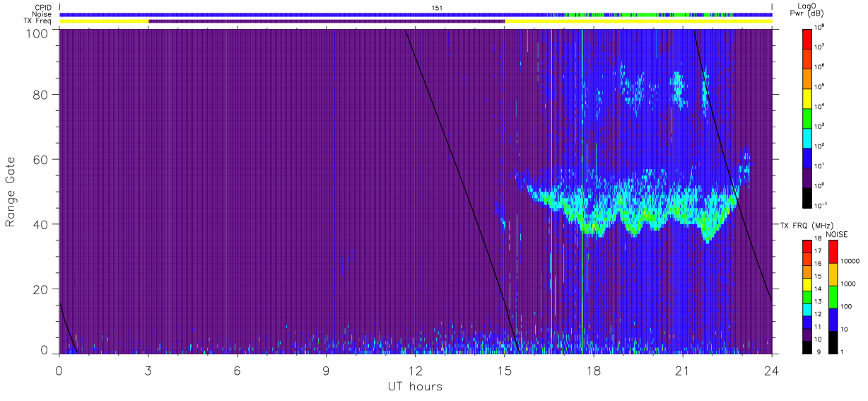Click the green band in the TX FRQ colorbar
The width and height of the screenshot is (868, 401).
(807, 296)
